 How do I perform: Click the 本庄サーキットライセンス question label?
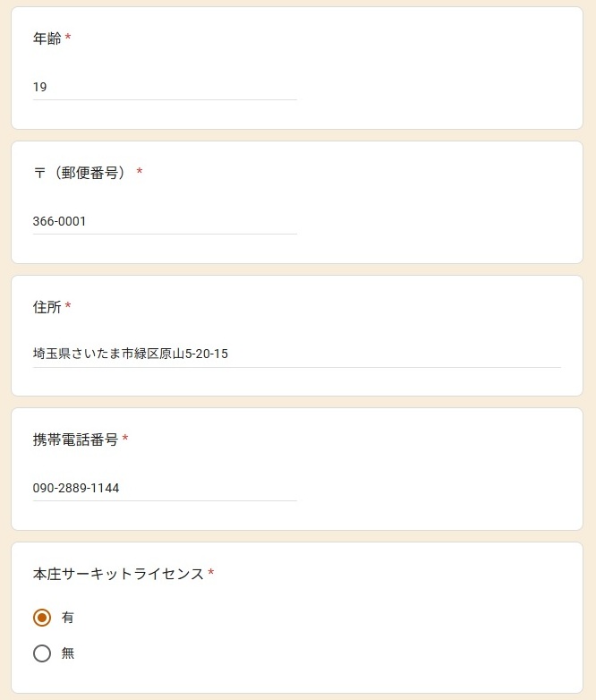pos(118,574)
